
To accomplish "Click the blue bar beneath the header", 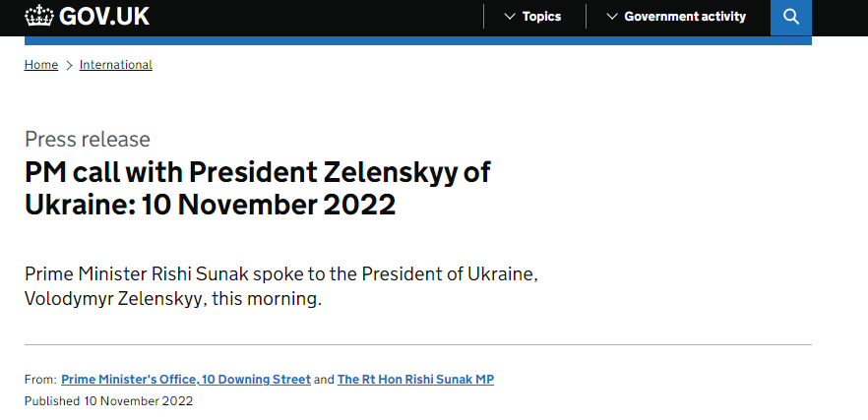I will [417, 40].
